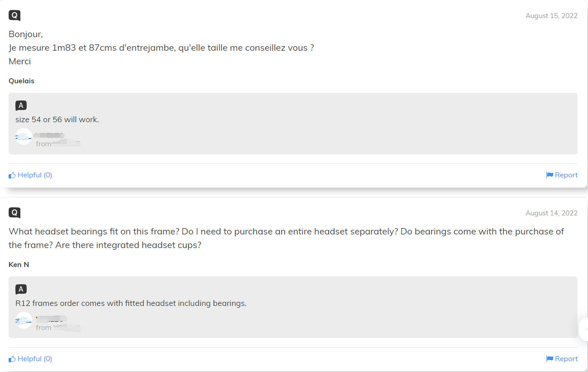Click the A icon above the R12 frames answer
588x372 pixels.
(x=21, y=289)
